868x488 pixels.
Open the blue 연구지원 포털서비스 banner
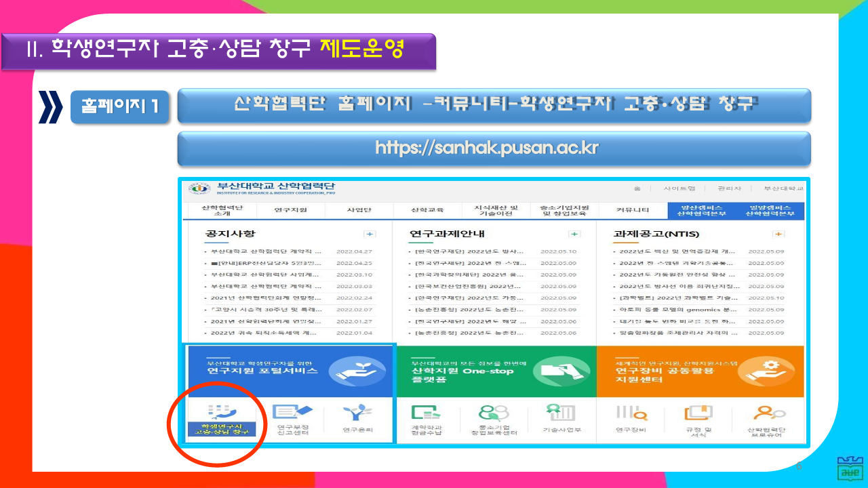click(290, 371)
